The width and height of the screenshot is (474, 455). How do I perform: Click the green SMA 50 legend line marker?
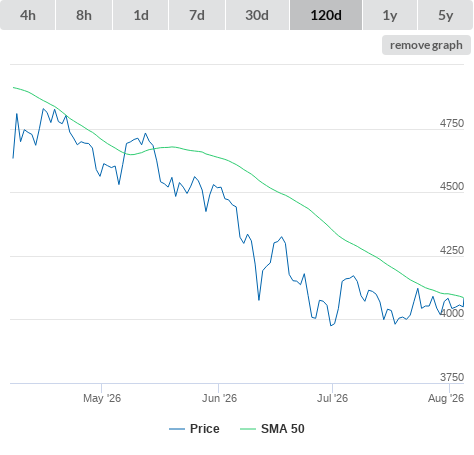(248, 429)
